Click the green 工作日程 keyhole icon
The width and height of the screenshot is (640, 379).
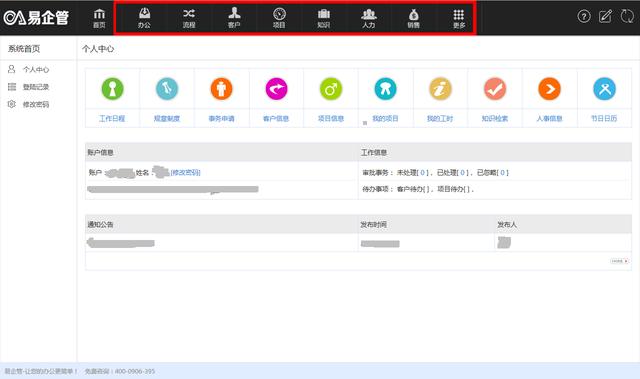pos(112,89)
